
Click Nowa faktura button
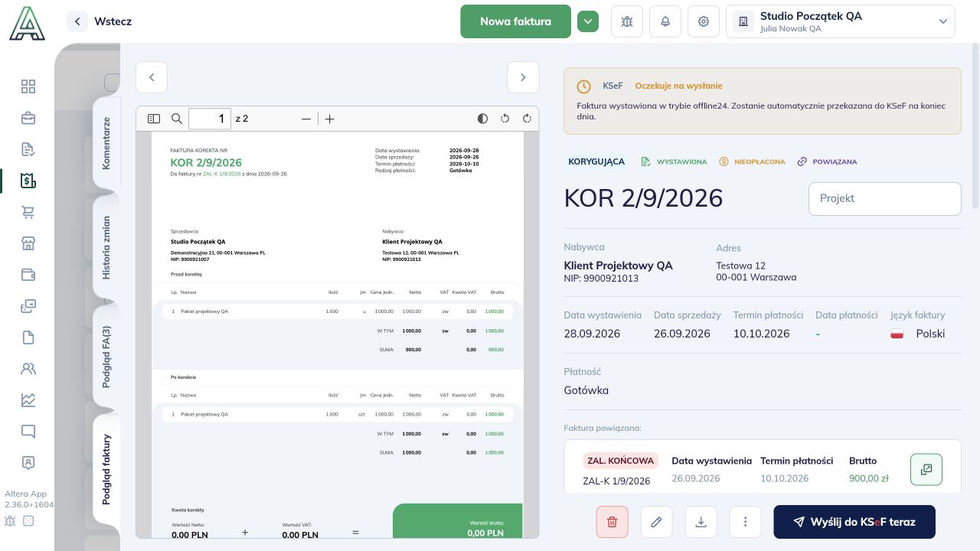(x=515, y=21)
